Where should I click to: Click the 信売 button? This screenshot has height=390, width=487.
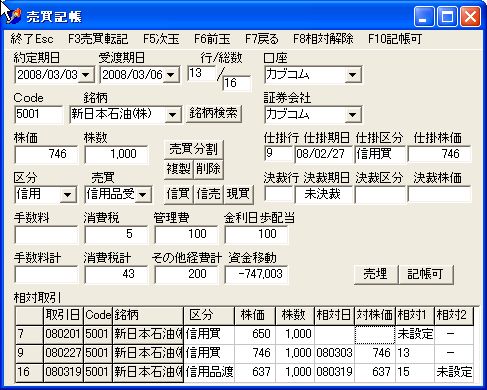point(208,194)
